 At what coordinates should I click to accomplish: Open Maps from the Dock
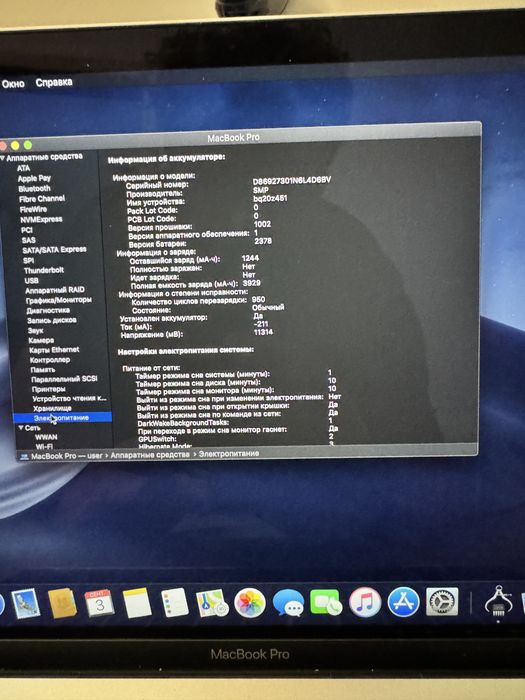(x=212, y=603)
